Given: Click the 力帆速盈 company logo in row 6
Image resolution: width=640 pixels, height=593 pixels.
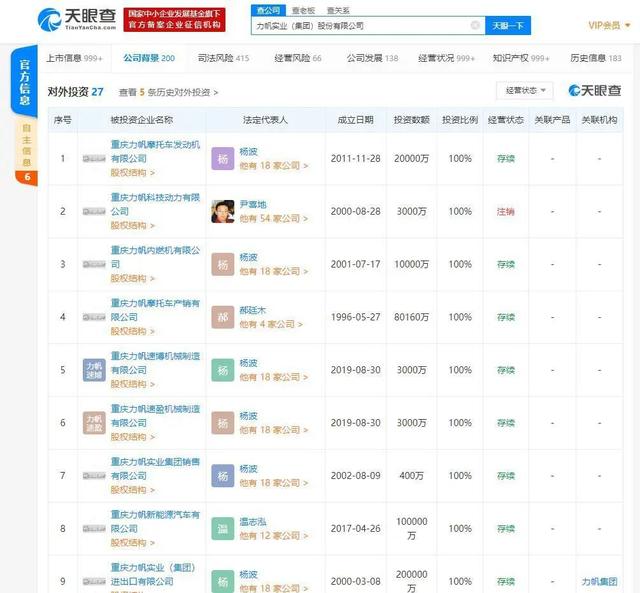Looking at the screenshot, I should 94,423.
